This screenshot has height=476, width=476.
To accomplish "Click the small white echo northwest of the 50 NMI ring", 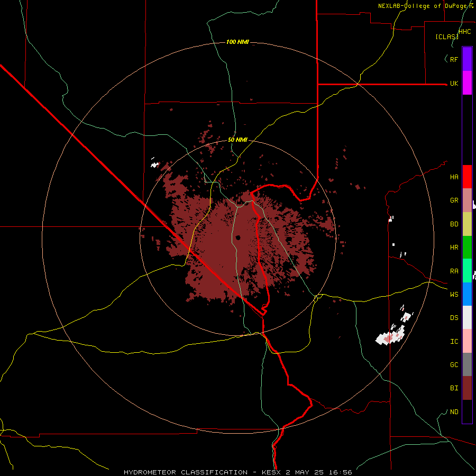I will 155,164.
